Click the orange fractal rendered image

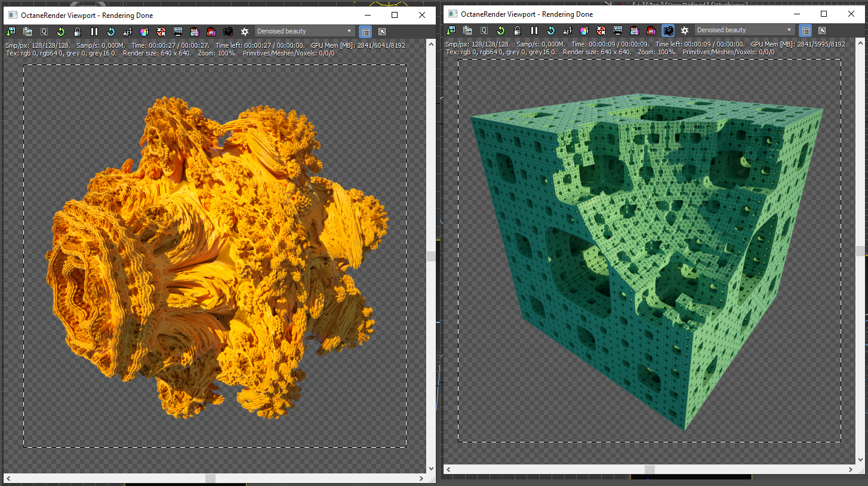(218, 257)
